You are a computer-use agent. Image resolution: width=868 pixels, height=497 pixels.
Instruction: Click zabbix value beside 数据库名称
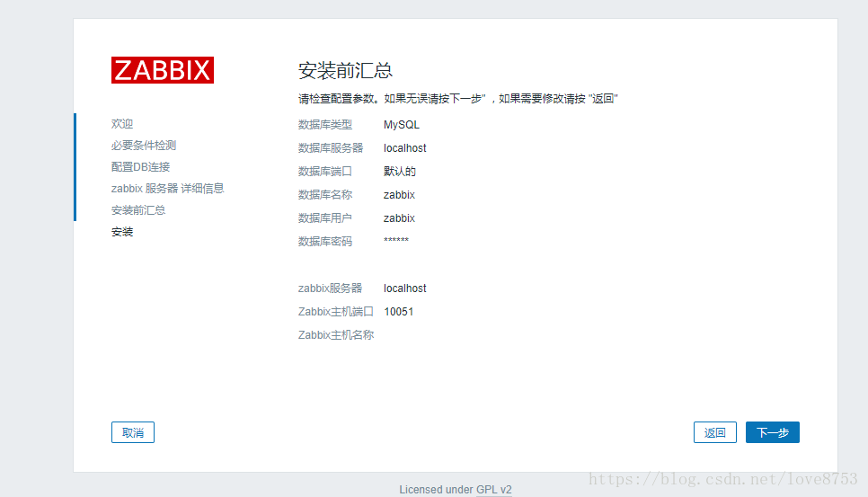399,195
